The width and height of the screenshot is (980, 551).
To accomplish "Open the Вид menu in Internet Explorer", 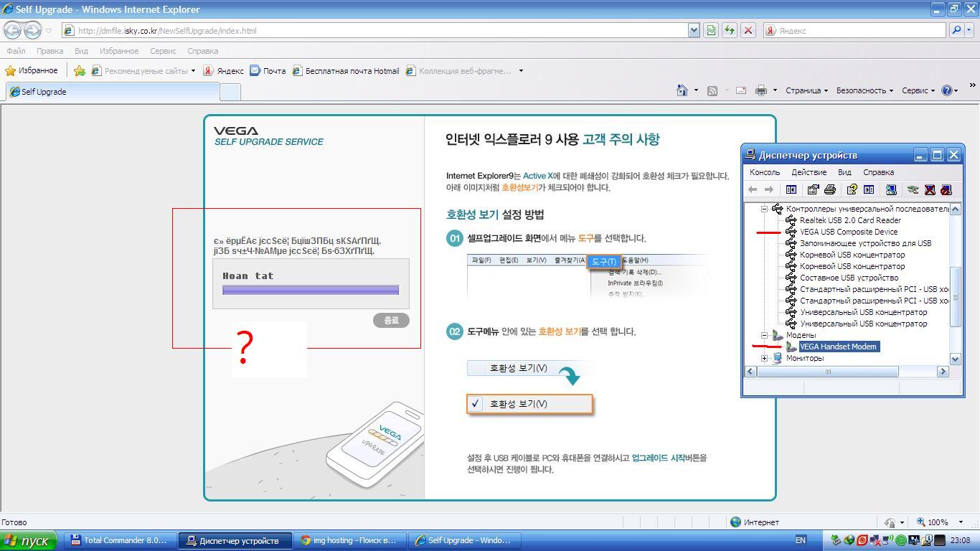I will (x=81, y=51).
